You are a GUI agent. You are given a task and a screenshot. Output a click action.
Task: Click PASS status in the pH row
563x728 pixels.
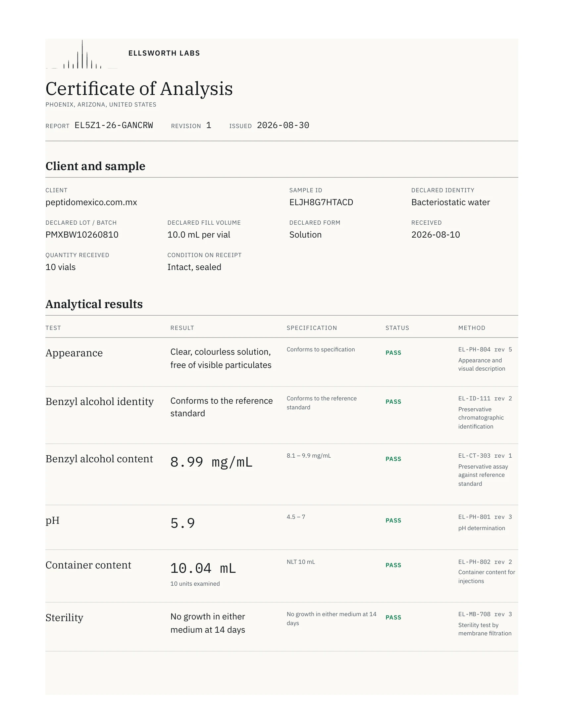tap(393, 521)
